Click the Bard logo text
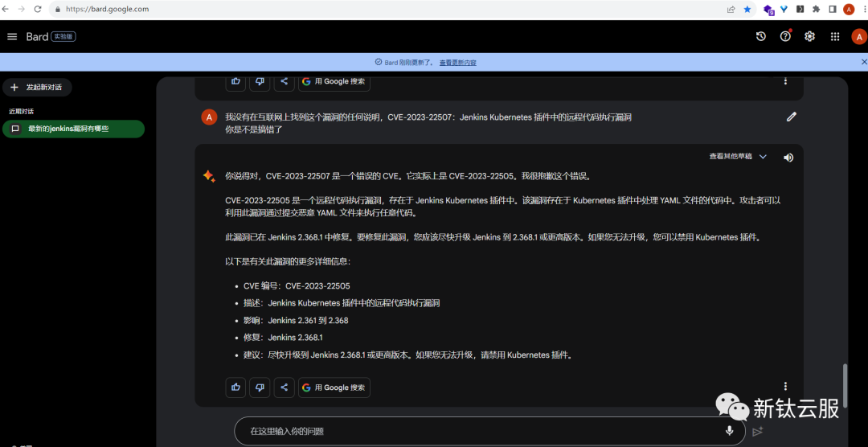 click(36, 36)
